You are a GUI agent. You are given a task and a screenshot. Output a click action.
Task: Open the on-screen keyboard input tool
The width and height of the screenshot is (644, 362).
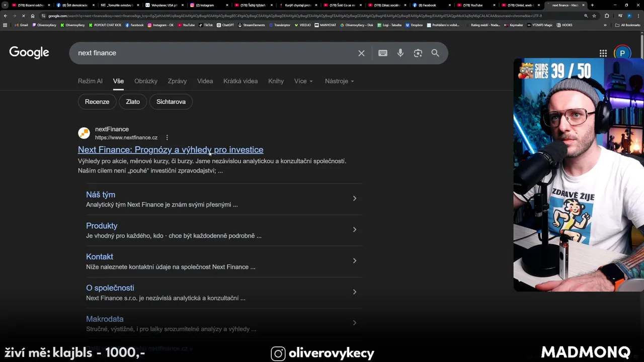[383, 53]
